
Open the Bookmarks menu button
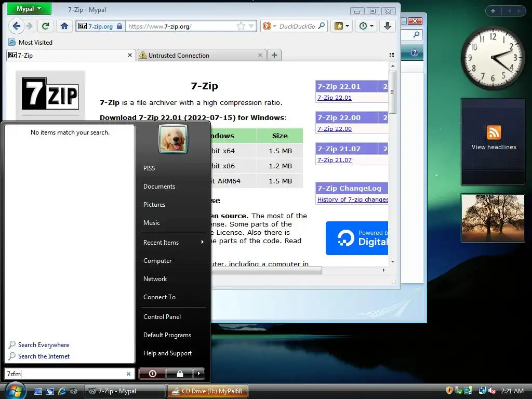click(342, 26)
